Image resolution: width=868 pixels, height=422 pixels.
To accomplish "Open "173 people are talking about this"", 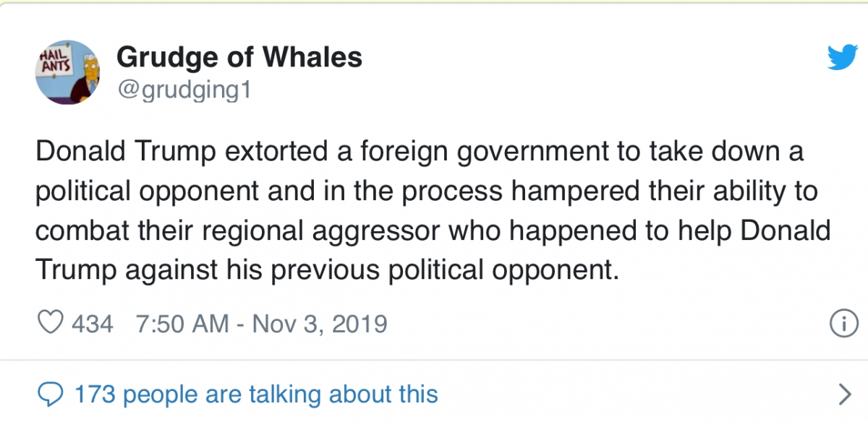I will click(256, 395).
